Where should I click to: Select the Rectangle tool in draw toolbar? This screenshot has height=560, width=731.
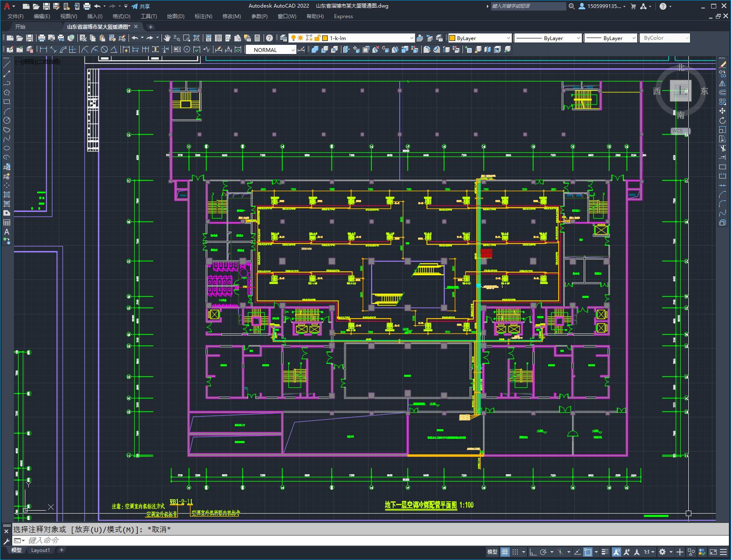pyautogui.click(x=7, y=102)
